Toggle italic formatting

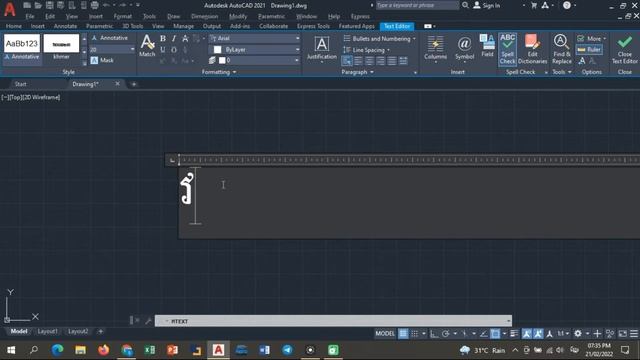(174, 38)
